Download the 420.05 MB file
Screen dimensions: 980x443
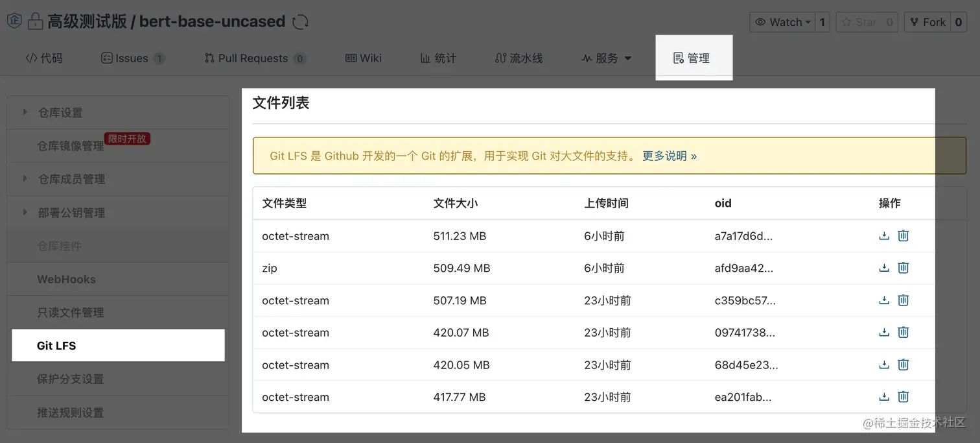(883, 365)
